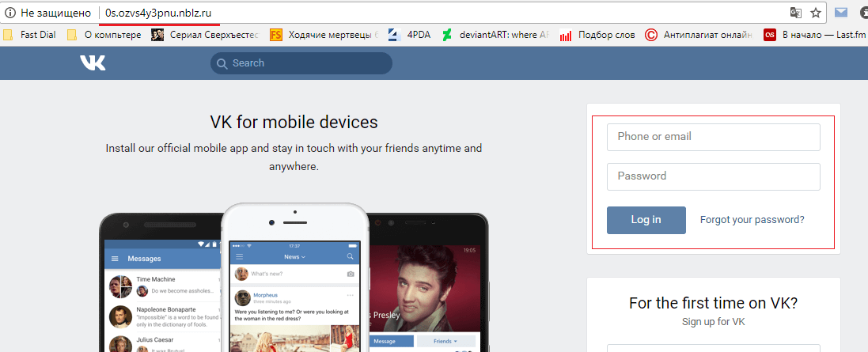The width and height of the screenshot is (868, 352).
Task: Open the Сериал Сверхъестественное bookmark
Action: (x=206, y=35)
